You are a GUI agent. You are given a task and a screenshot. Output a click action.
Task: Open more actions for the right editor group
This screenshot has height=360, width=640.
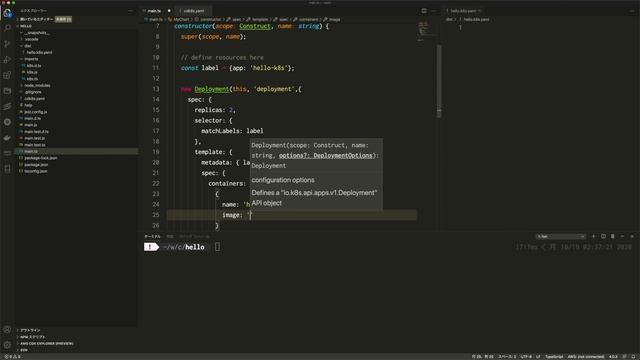point(632,11)
